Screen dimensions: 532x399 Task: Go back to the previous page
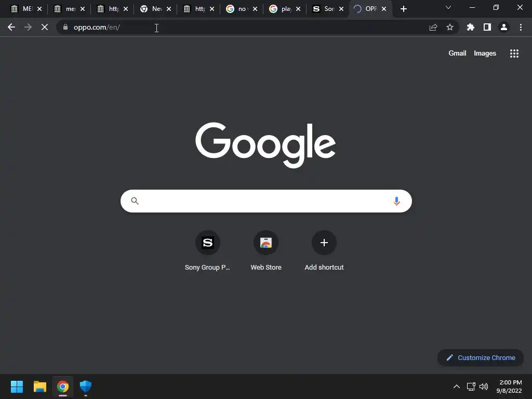(x=11, y=27)
